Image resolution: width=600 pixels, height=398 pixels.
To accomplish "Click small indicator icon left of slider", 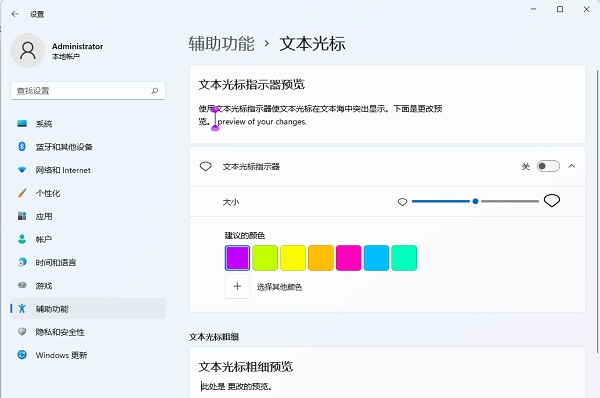I will pos(402,202).
